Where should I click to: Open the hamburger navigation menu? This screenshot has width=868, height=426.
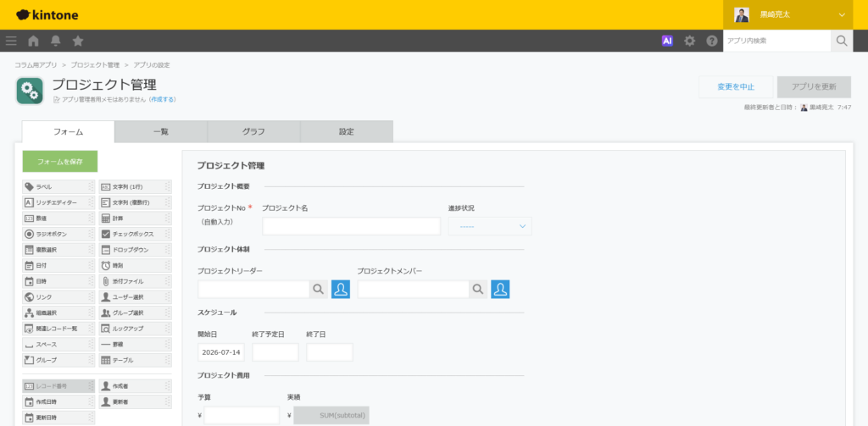tap(11, 41)
